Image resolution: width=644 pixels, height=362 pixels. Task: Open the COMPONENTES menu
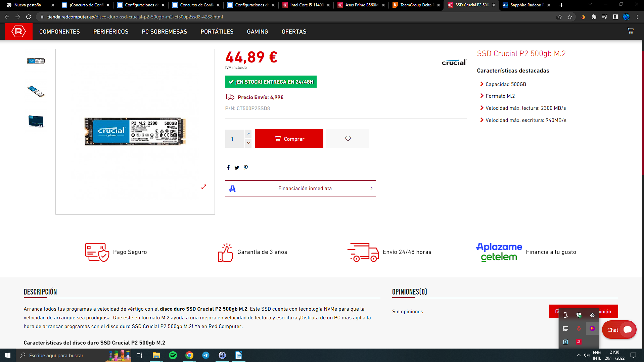pos(59,32)
